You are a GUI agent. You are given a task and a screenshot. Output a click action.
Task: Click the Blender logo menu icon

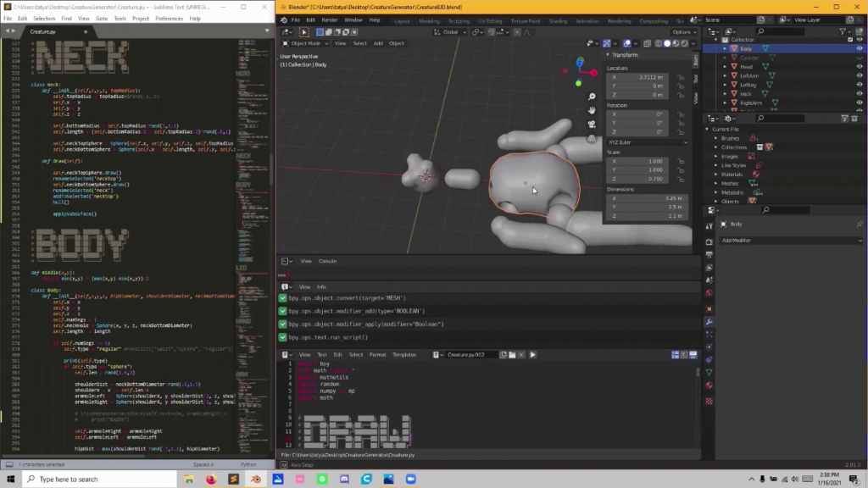[x=284, y=20]
